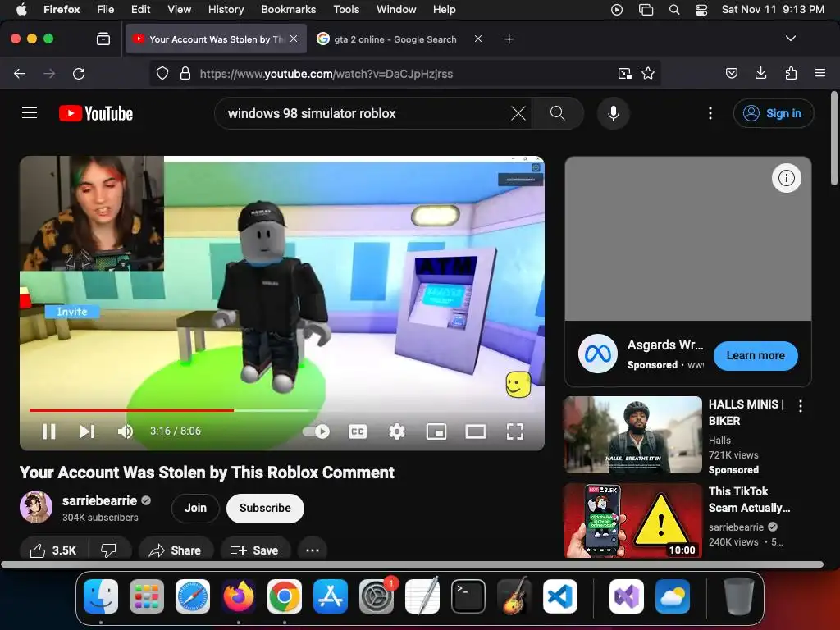
Task: Open the YouTube hamburger guide menu
Action: point(30,113)
